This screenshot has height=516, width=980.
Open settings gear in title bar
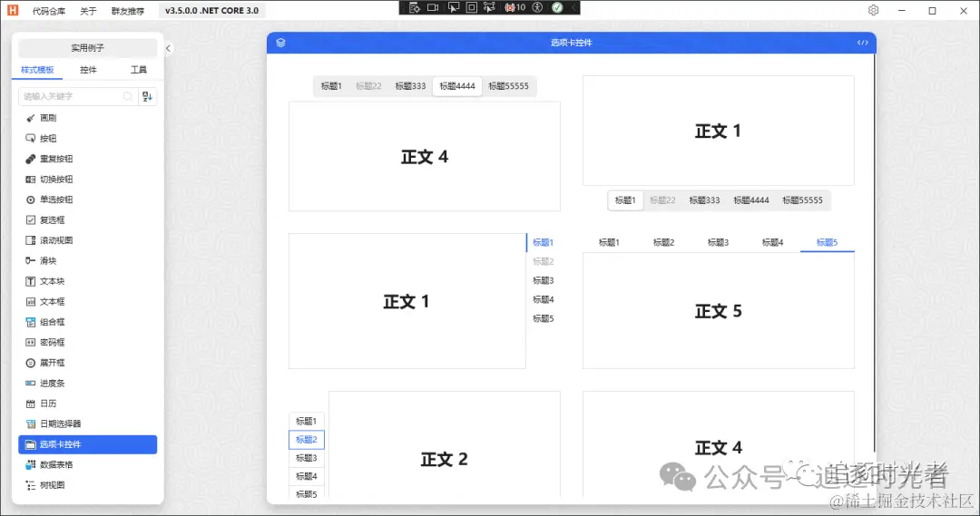pyautogui.click(x=873, y=10)
